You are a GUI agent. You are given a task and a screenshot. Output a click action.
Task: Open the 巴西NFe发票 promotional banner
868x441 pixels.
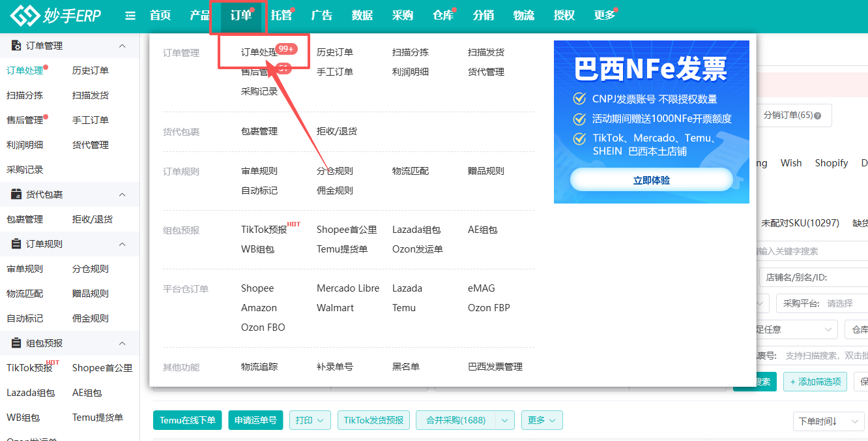point(652,122)
